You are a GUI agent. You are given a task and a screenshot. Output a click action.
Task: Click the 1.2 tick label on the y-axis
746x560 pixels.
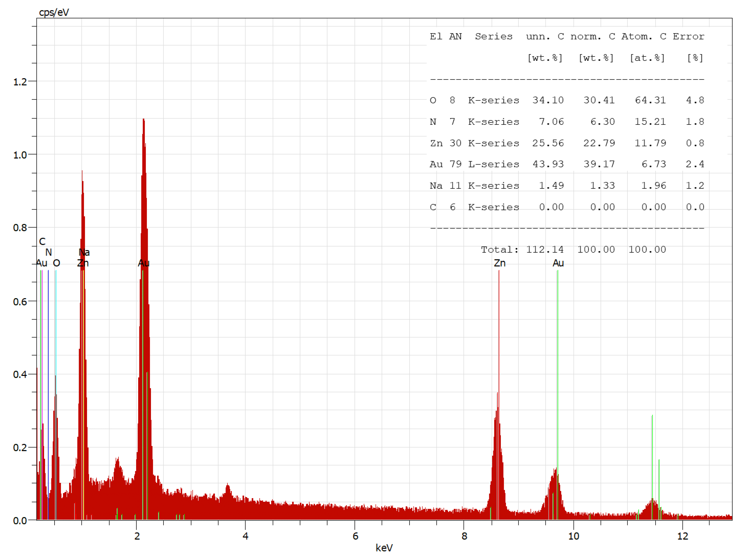(20, 82)
